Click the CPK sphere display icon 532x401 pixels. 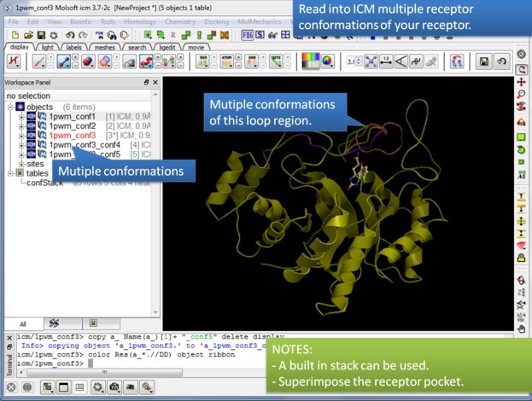pos(88,62)
